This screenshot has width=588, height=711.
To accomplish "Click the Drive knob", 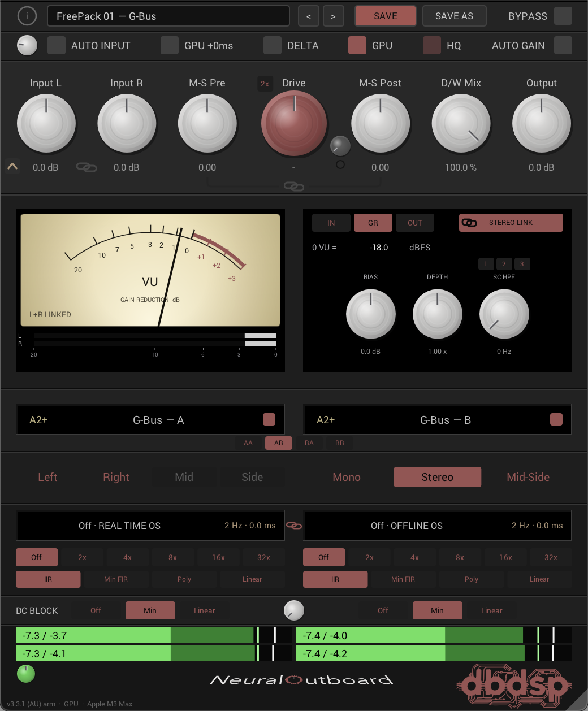I will pos(294,123).
